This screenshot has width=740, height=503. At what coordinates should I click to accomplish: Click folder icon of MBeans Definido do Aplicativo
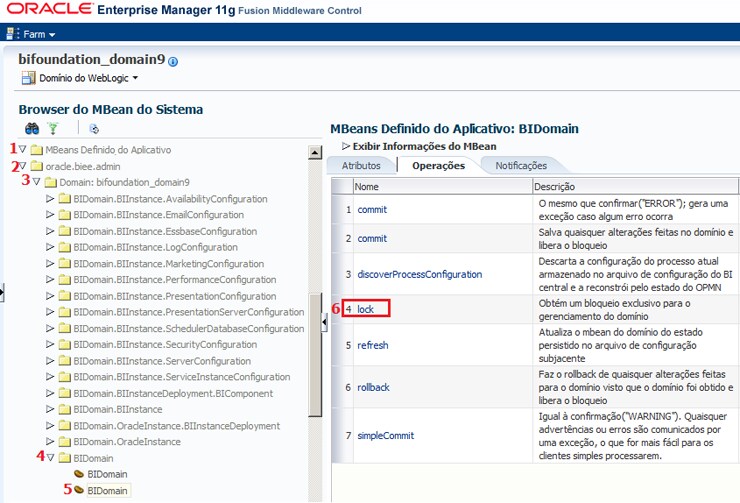point(36,150)
